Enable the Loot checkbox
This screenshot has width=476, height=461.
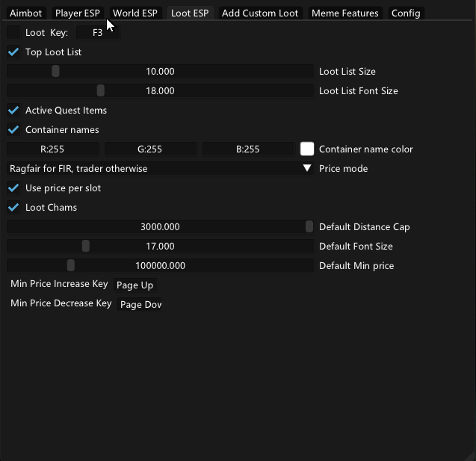[13, 33]
